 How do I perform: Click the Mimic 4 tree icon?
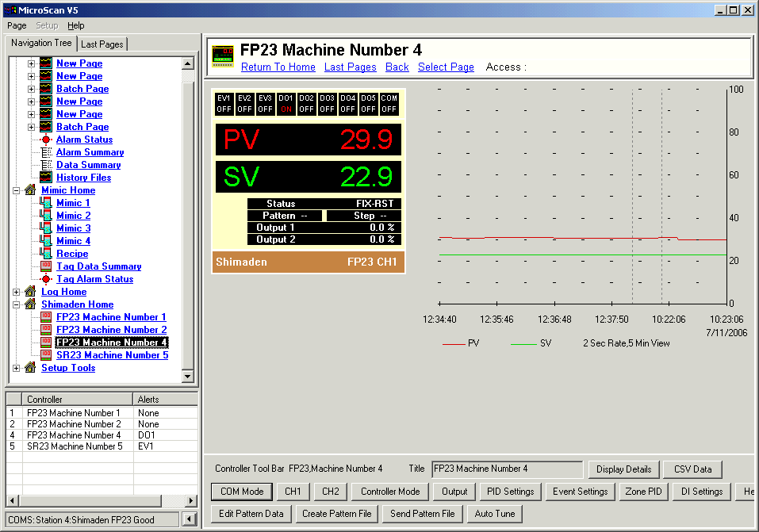point(46,240)
